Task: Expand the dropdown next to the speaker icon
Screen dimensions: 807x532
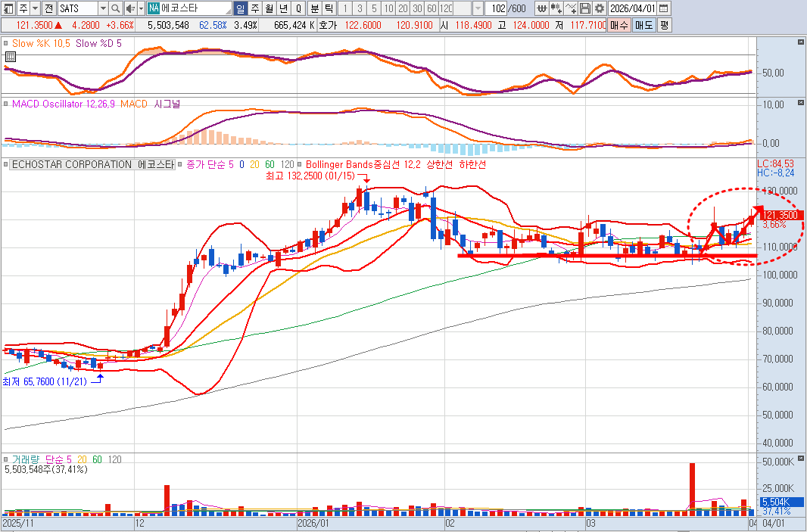Action: 140,8
